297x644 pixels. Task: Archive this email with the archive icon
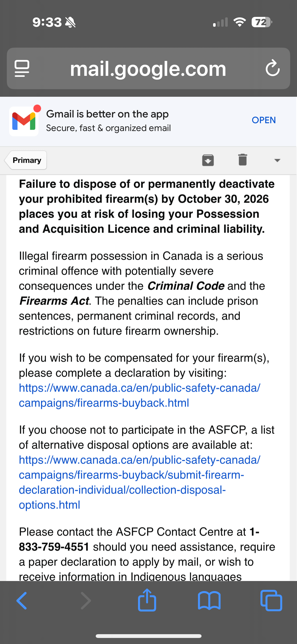(x=208, y=160)
